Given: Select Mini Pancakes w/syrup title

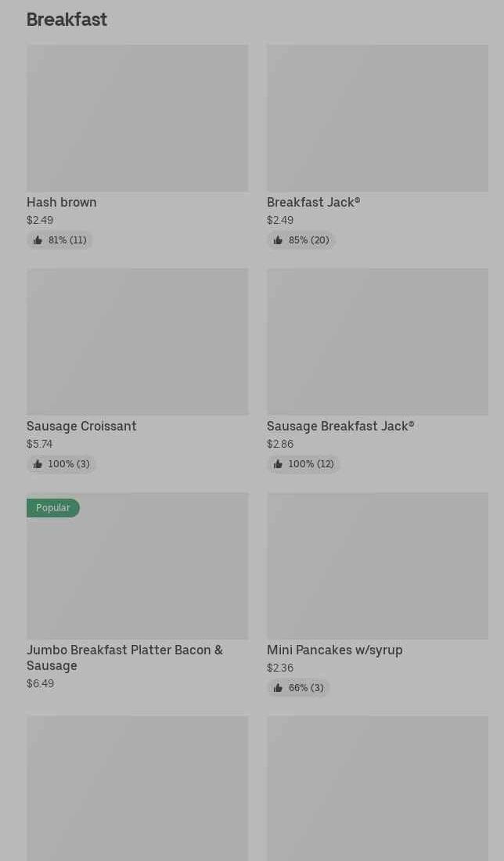Looking at the screenshot, I should pyautogui.click(x=335, y=650).
